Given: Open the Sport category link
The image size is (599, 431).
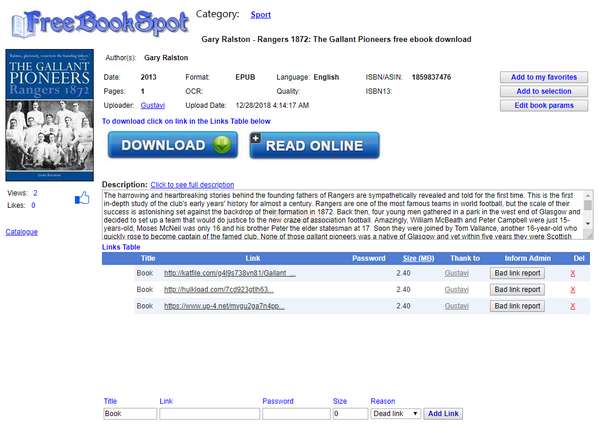Looking at the screenshot, I should point(261,15).
